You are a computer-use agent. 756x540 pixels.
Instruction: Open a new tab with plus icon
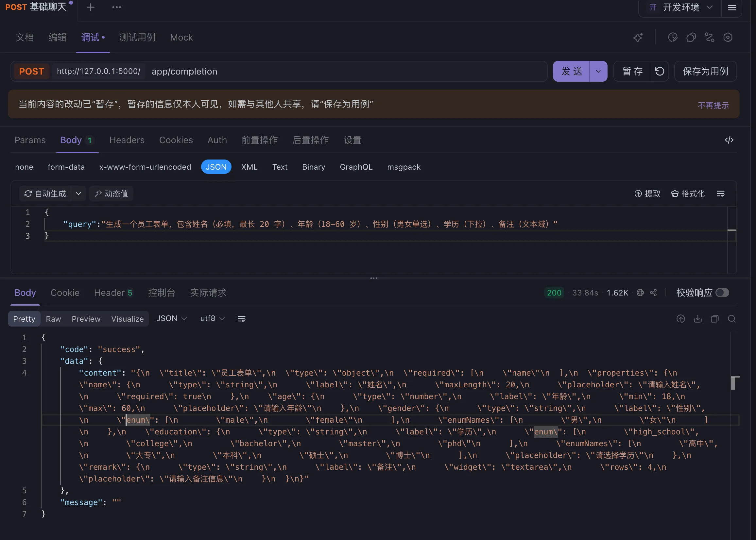click(91, 7)
